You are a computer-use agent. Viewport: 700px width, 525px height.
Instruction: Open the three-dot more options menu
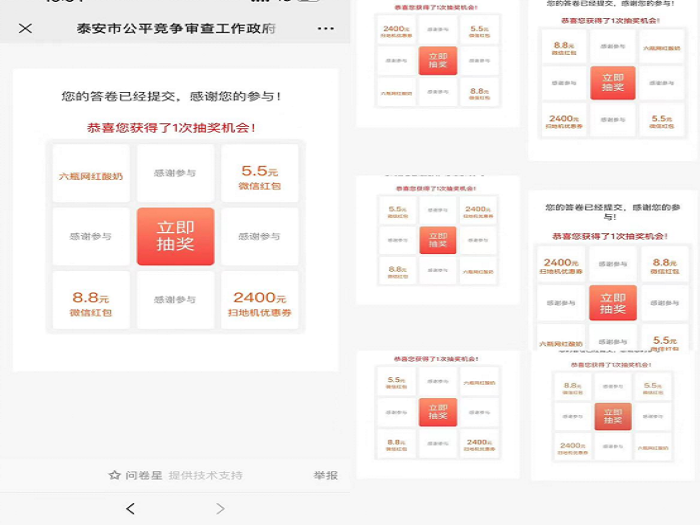coord(326,28)
